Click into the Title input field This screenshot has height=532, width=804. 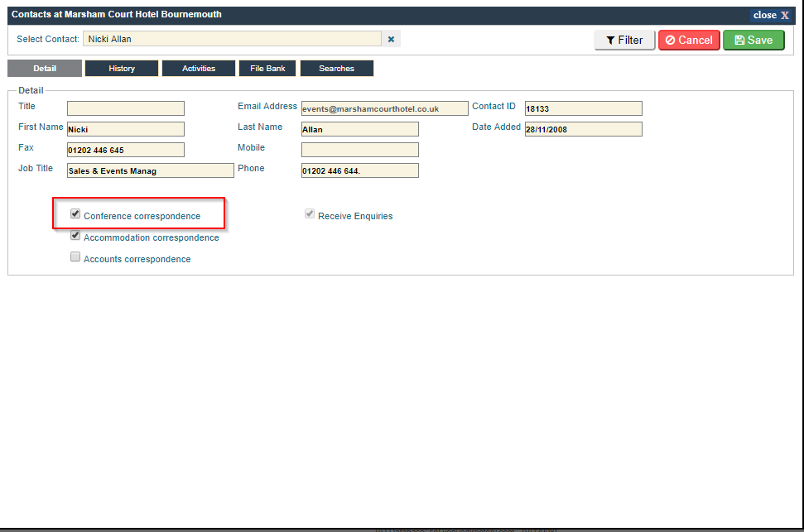tap(126, 108)
